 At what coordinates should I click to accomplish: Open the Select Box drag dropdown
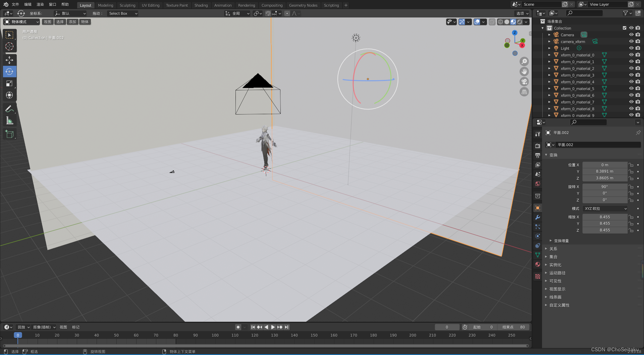tap(123, 13)
